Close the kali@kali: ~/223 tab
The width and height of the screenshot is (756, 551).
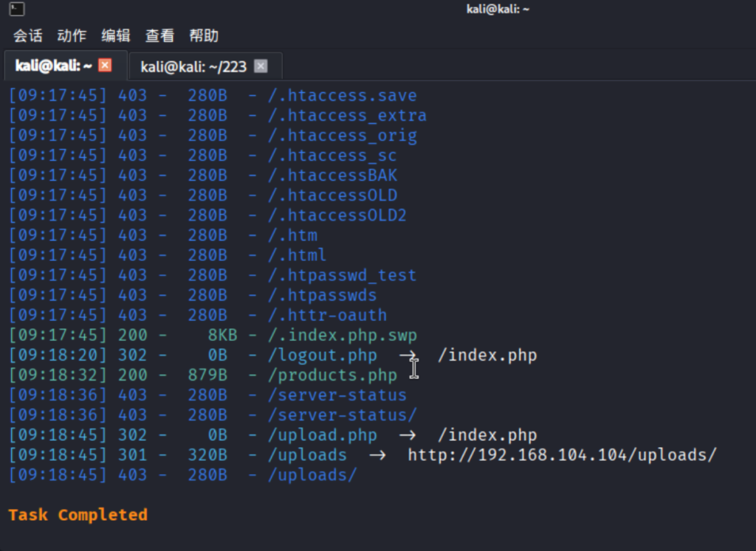(x=261, y=65)
